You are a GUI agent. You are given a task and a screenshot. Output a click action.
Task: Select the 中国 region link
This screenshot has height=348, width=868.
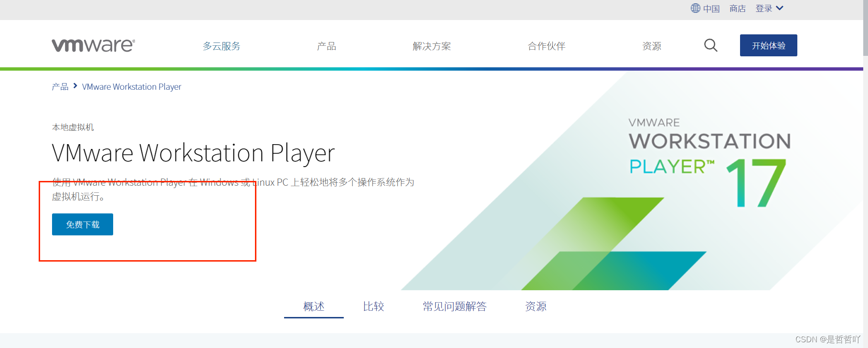[x=711, y=9]
